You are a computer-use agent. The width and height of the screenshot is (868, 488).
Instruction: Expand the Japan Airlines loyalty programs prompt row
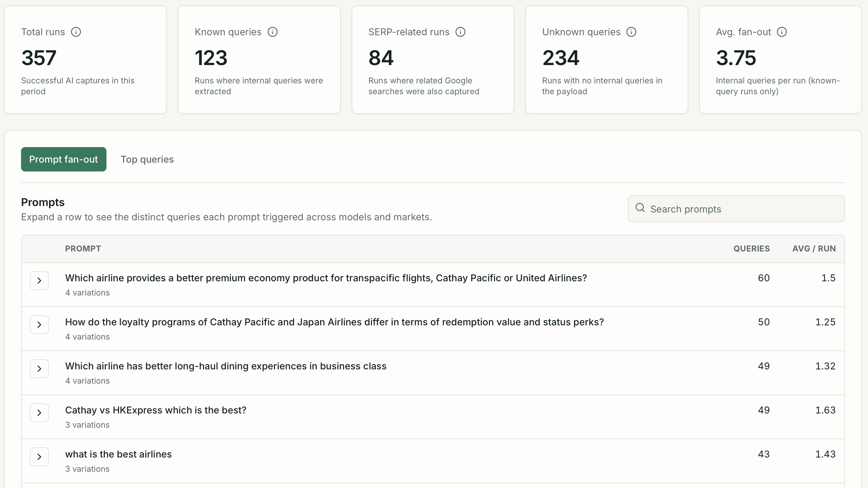(x=39, y=325)
